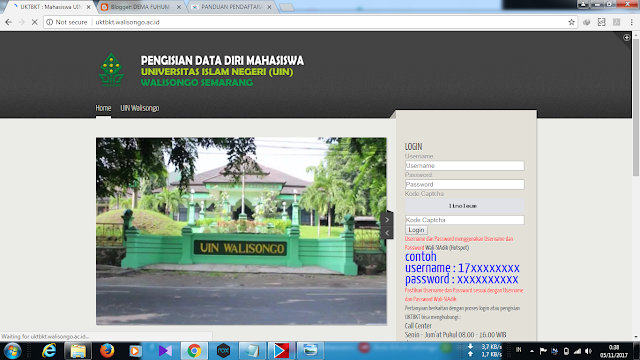The height and width of the screenshot is (360, 640).
Task: Click into the Username field
Action: click(464, 166)
